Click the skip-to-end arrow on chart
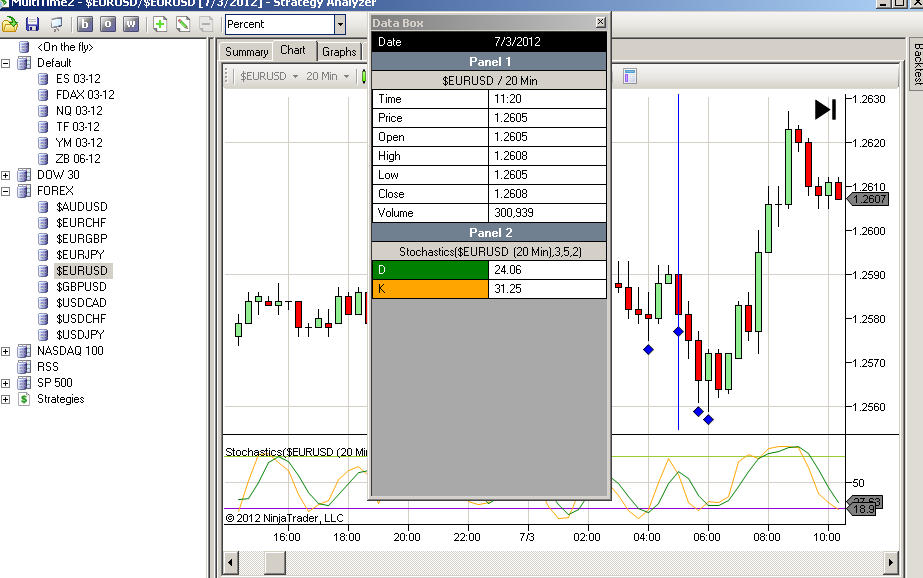 tap(825, 109)
